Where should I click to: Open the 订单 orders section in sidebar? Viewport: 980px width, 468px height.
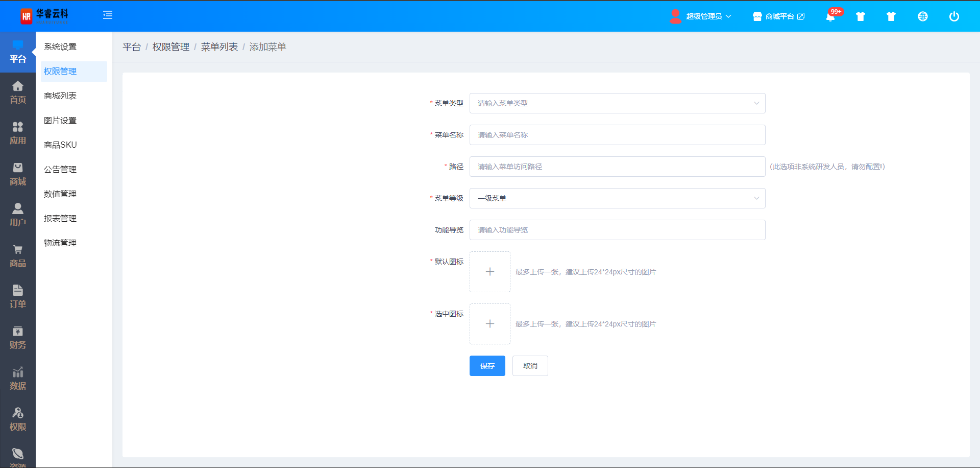pos(18,297)
